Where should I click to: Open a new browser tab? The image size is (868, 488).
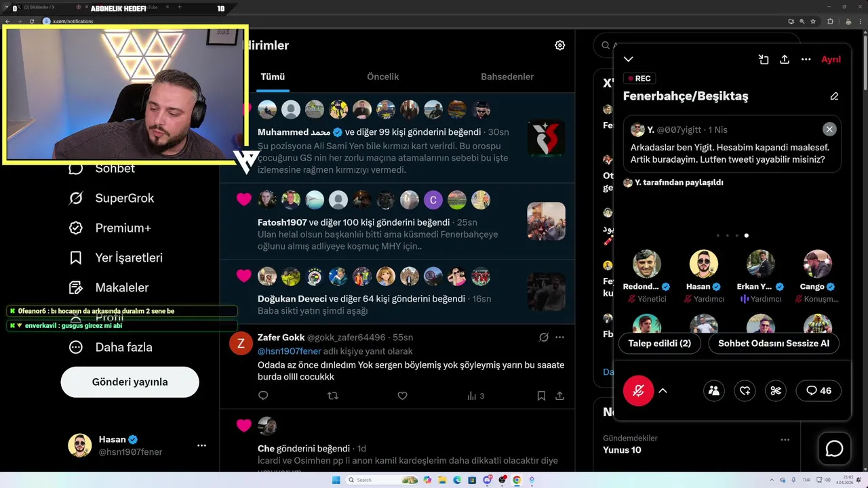coord(180,7)
